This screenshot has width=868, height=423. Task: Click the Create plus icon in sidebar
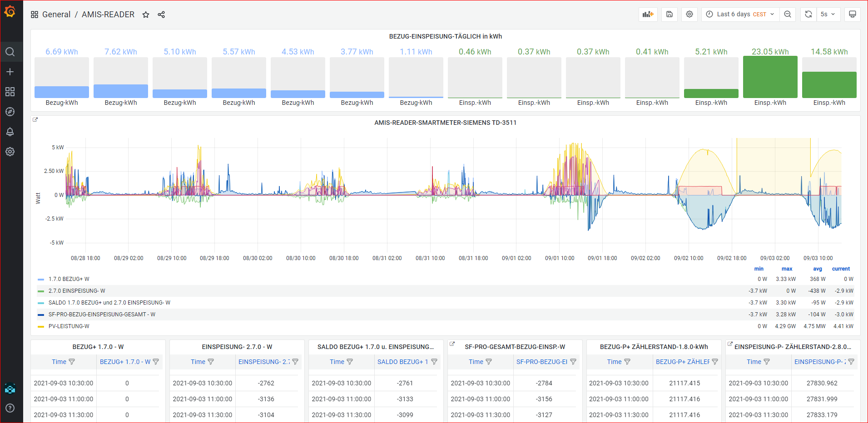(10, 72)
